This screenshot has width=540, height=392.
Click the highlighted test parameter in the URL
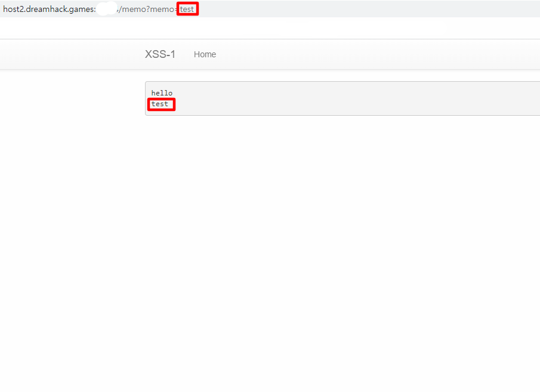pos(187,9)
